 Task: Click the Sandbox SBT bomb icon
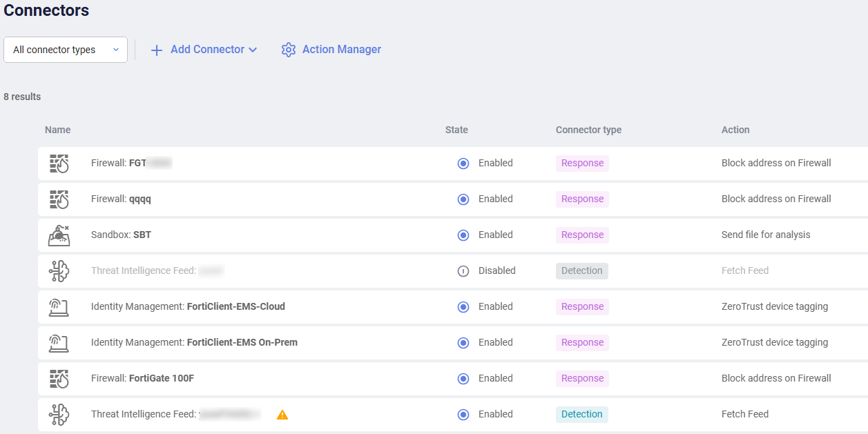tap(59, 235)
